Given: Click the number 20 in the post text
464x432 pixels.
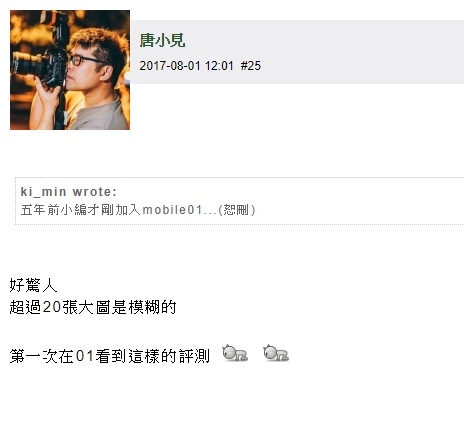Looking at the screenshot, I should click(x=52, y=307).
